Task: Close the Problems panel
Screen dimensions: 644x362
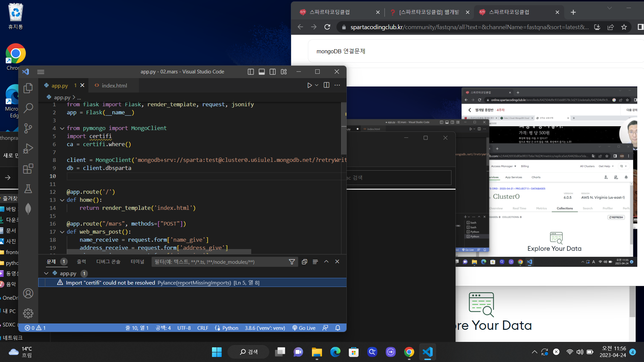Action: click(x=337, y=262)
